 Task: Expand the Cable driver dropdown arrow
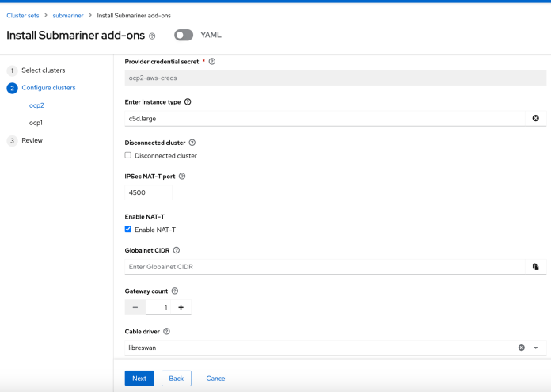point(536,348)
